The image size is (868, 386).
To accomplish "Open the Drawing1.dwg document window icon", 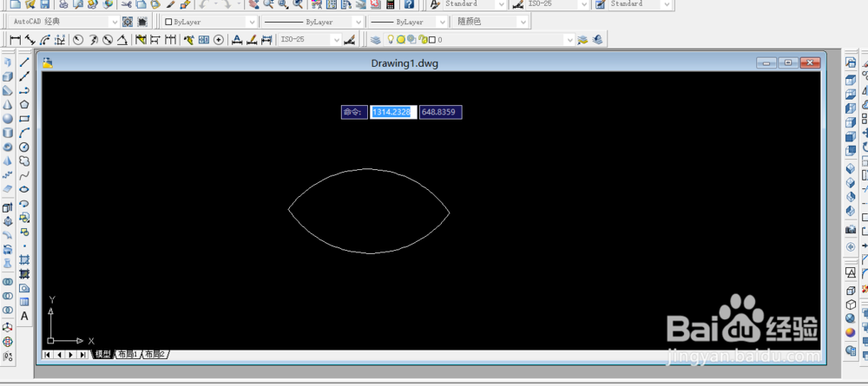I will coord(48,63).
